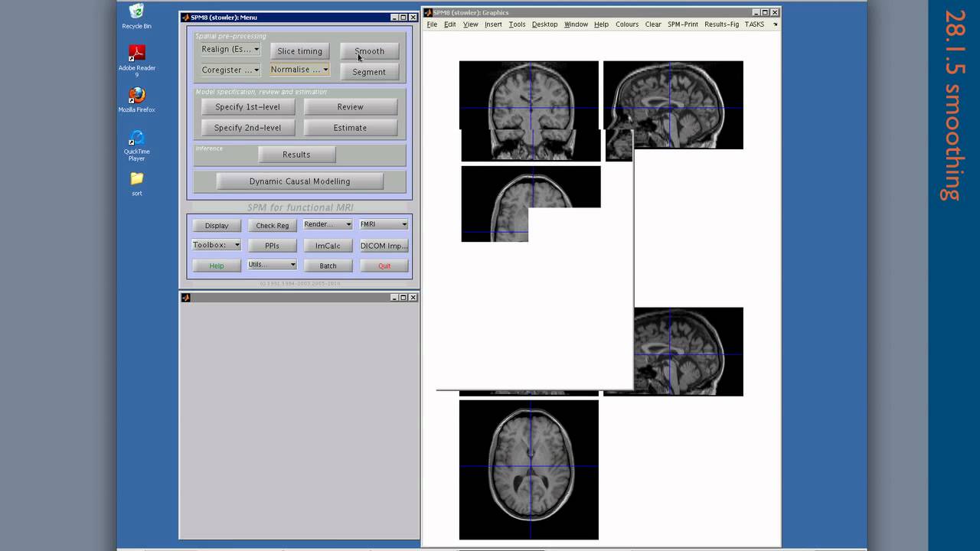
Task: Launch Mozilla Firefox desktop icon
Action: pyautogui.click(x=136, y=100)
